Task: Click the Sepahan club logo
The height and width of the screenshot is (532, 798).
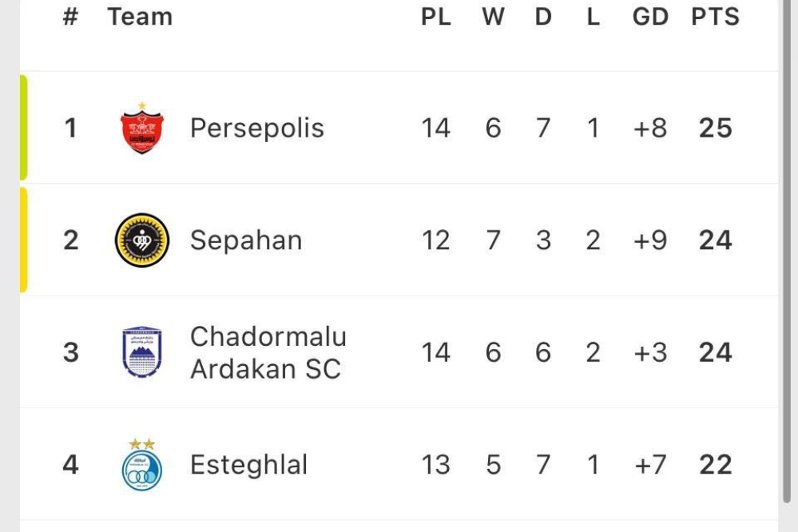Action: coord(142,240)
